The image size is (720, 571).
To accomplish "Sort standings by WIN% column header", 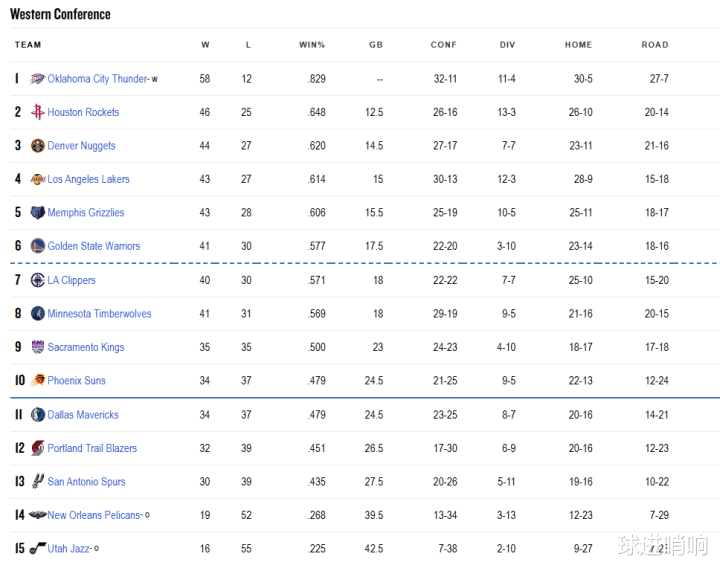I will (x=312, y=45).
